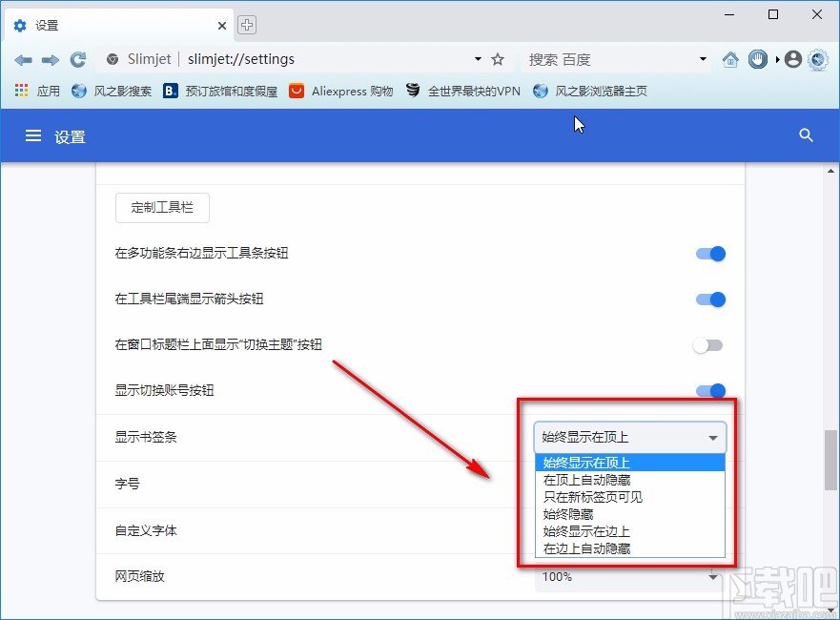
Task: Click the 定制工具栏 button
Action: tap(161, 207)
